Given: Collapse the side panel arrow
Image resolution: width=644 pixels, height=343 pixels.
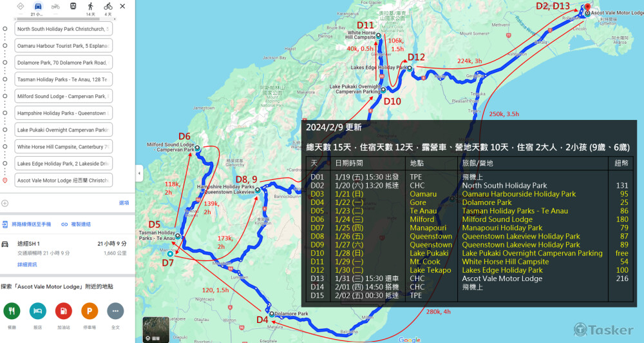Looking at the screenshot, I should (139, 173).
